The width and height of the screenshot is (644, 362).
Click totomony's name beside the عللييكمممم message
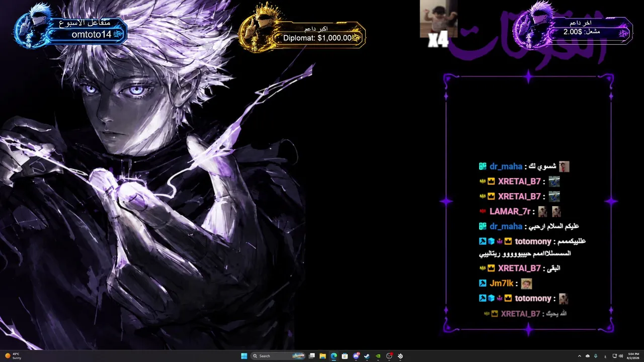click(x=533, y=241)
